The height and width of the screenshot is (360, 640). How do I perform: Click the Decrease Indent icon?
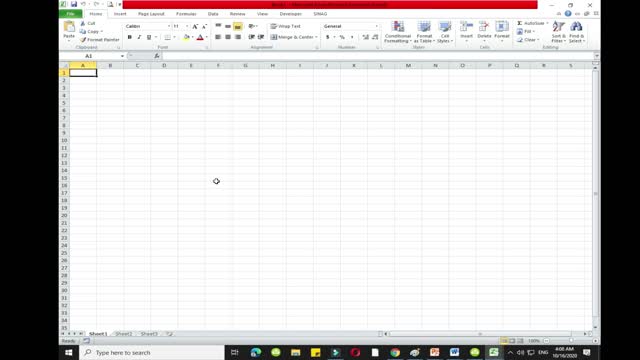click(x=251, y=37)
